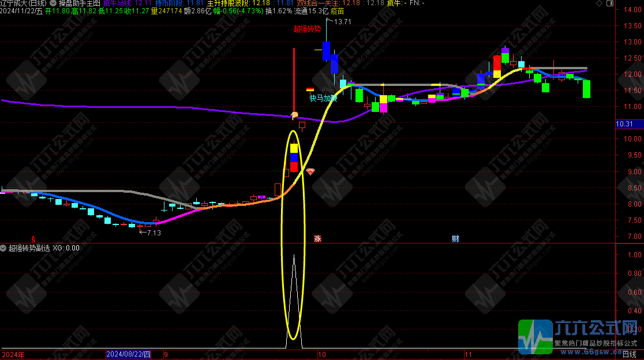Image resolution: width=644 pixels, height=360 pixels.
Task: Click the 7.13 low price annotation
Action: click(153, 232)
